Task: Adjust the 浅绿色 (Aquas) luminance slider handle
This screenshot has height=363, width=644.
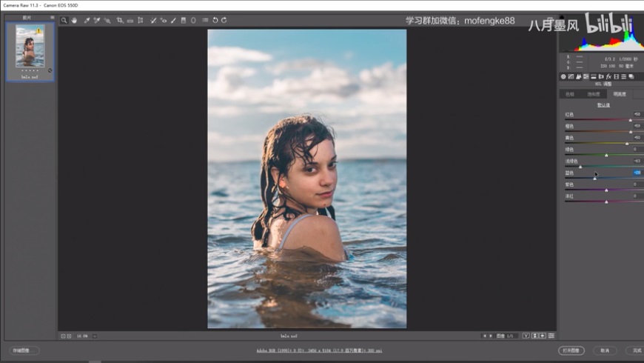Action: click(x=580, y=167)
